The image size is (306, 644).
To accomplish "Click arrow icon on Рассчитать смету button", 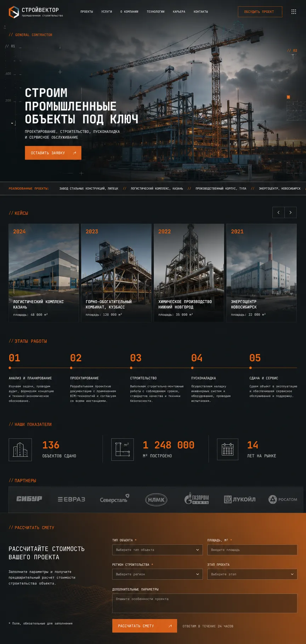I will pyautogui.click(x=170, y=626).
